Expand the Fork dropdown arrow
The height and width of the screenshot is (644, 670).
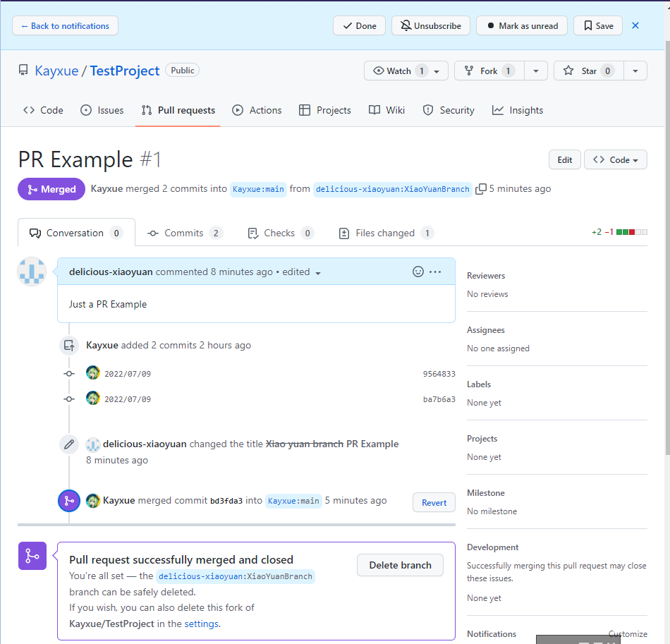pos(536,71)
